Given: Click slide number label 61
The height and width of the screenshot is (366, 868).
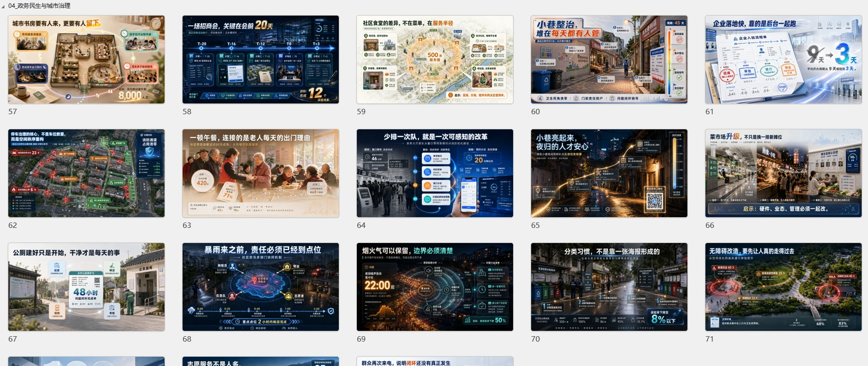Looking at the screenshot, I should point(710,112).
